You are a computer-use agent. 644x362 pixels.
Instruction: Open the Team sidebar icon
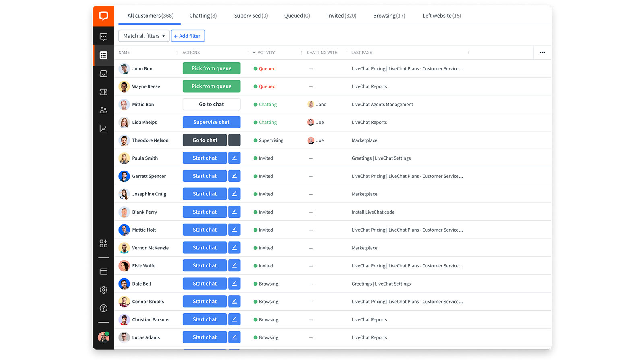(x=103, y=110)
